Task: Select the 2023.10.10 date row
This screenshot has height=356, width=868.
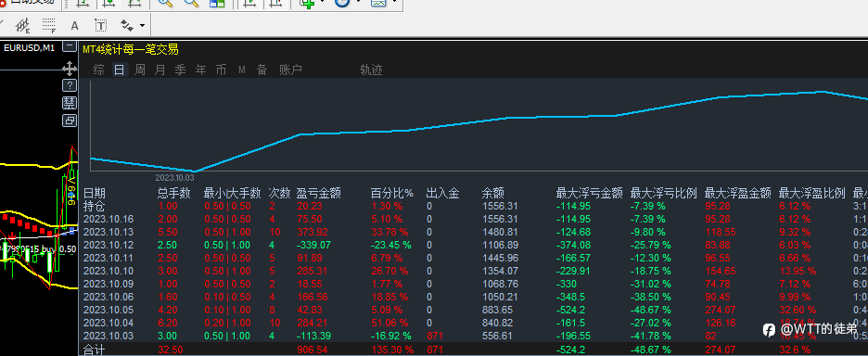Action: tap(108, 271)
